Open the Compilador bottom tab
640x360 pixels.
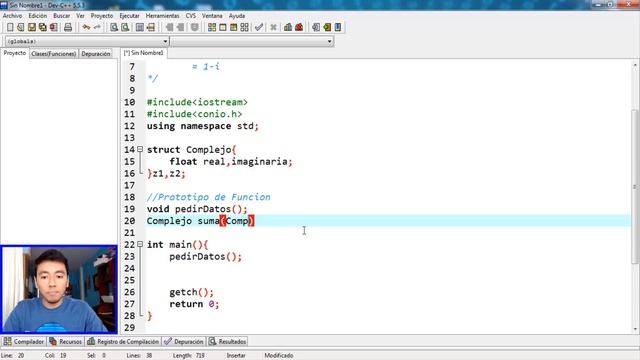point(24,341)
